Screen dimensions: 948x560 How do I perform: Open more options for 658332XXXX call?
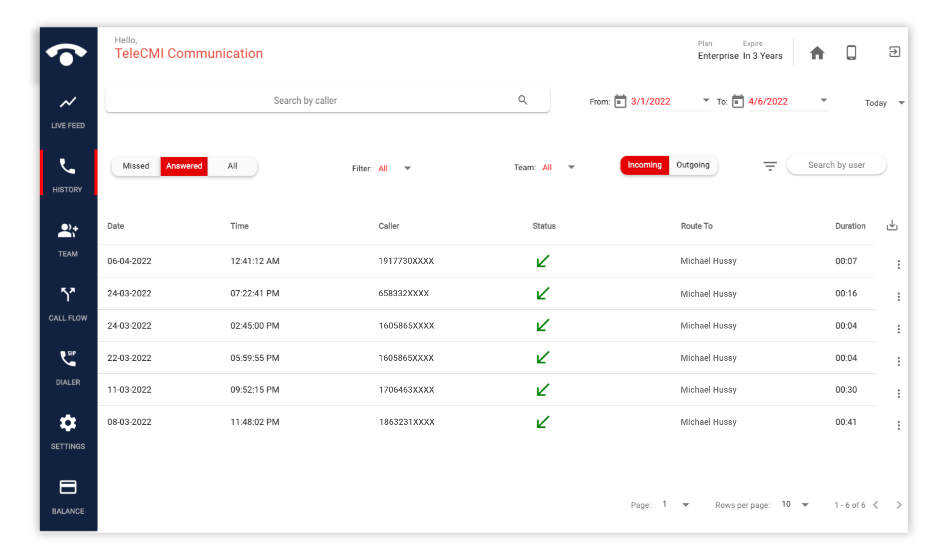[899, 297]
